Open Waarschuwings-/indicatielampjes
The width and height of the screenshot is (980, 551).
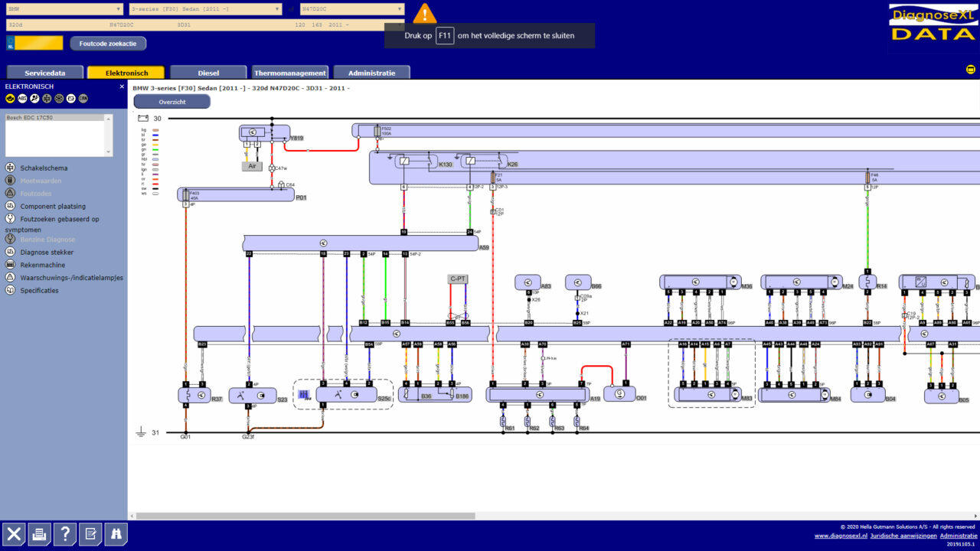(70, 277)
